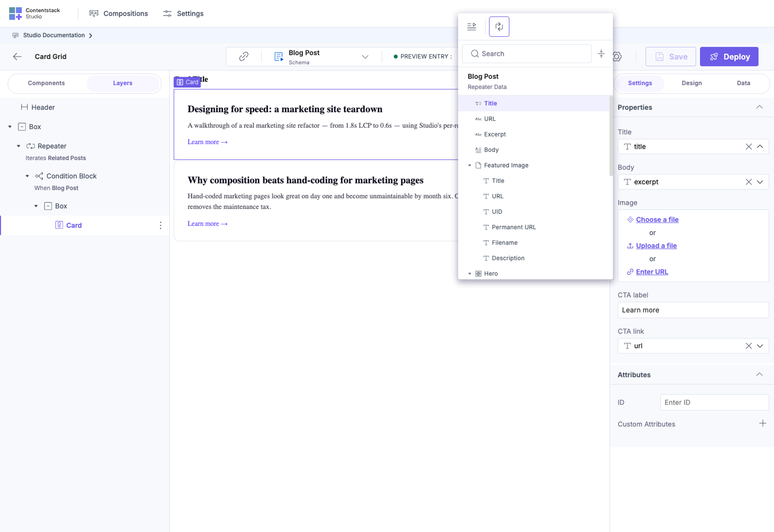Screen dimensions: 774x532
Task: Open the gear settings icon near Save
Action: [x=617, y=57]
